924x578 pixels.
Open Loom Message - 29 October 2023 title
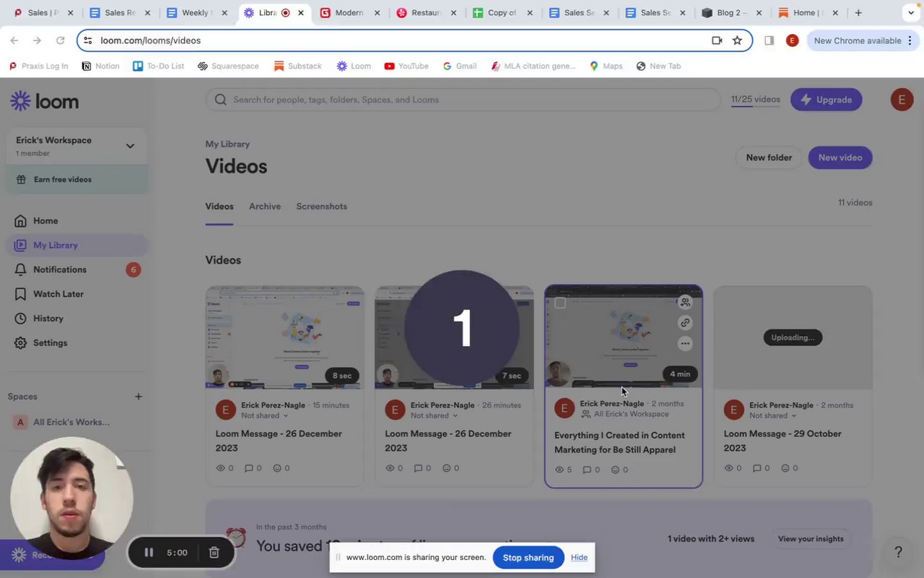point(783,441)
